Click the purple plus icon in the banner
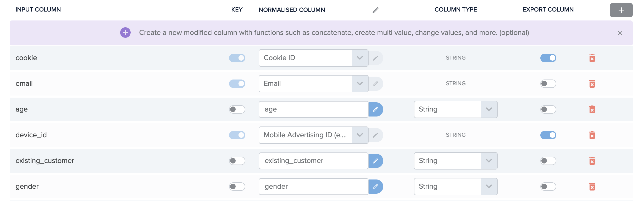Image resolution: width=644 pixels, height=201 pixels. [x=125, y=33]
